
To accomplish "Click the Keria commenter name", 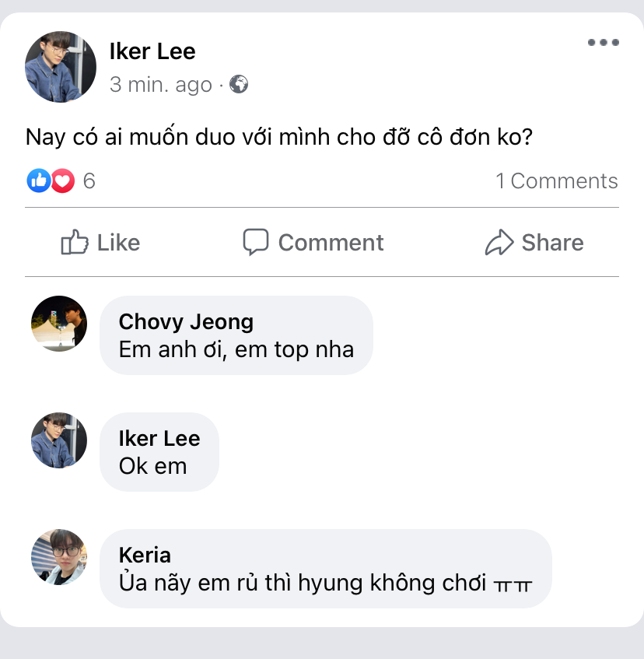I will (145, 556).
